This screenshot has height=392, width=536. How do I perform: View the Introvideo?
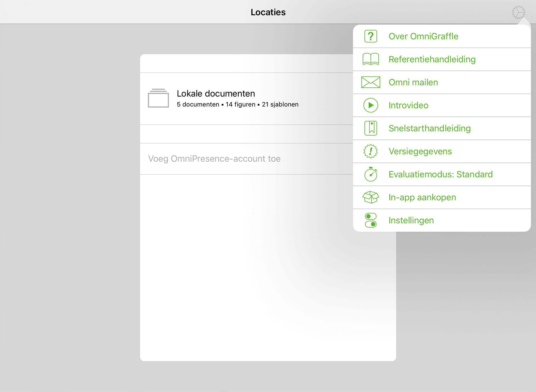click(408, 105)
